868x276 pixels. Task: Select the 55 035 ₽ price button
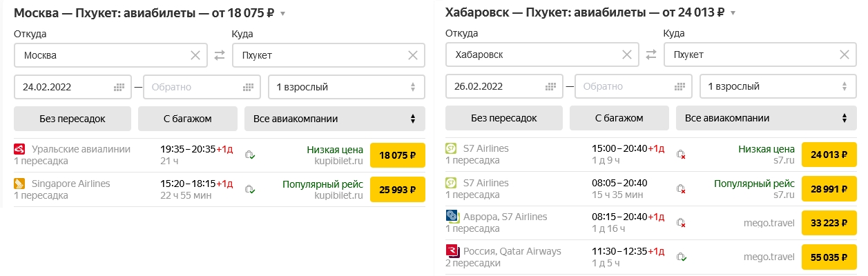[x=829, y=257]
